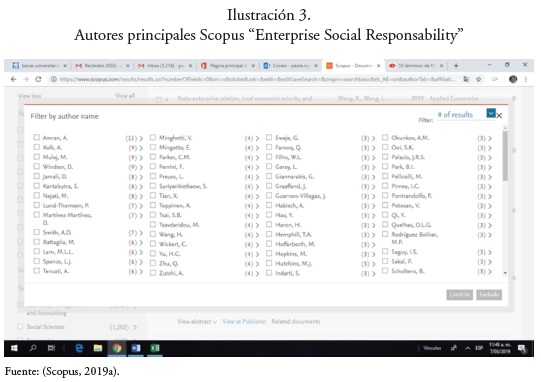This screenshot has height=382, width=541.
Task: Click View all link in sidebar
Action: [125, 96]
